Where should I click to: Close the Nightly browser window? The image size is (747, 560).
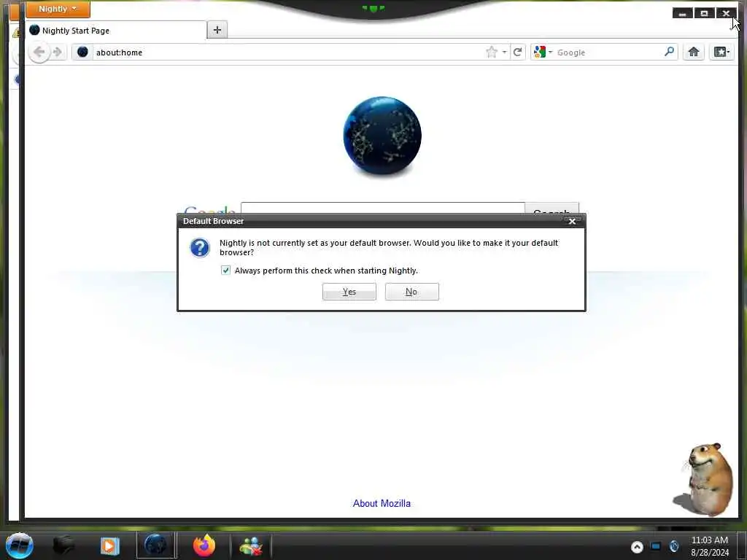(726, 13)
